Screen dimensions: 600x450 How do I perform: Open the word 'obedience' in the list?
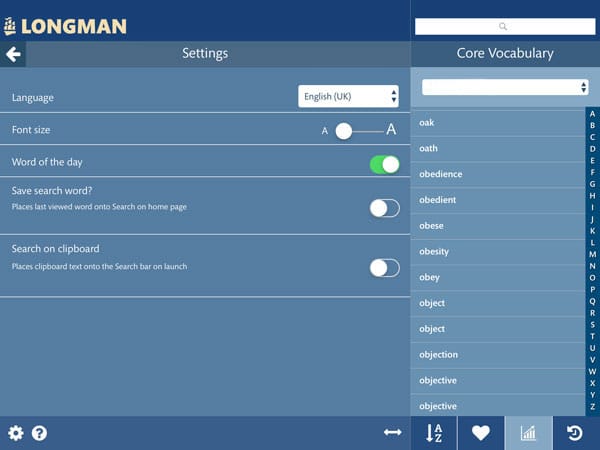441,174
